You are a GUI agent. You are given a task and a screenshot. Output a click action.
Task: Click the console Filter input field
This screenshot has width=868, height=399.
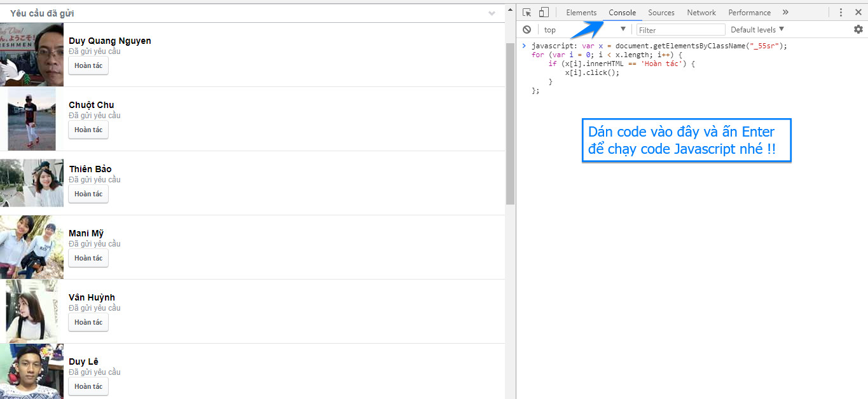[680, 30]
